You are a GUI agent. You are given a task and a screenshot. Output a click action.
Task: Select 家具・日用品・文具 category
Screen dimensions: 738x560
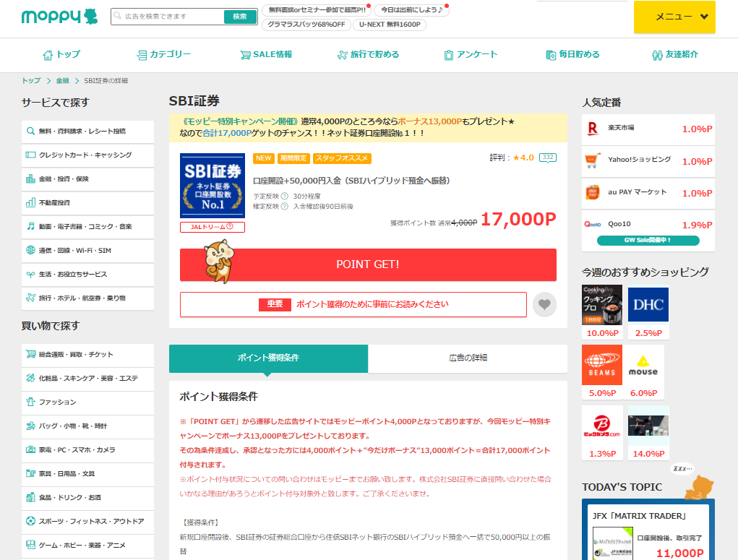click(87, 474)
